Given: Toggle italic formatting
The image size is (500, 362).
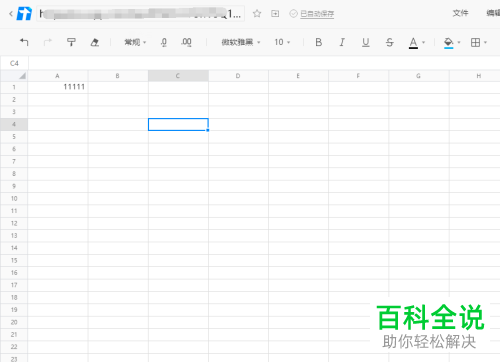Looking at the screenshot, I should [342, 42].
